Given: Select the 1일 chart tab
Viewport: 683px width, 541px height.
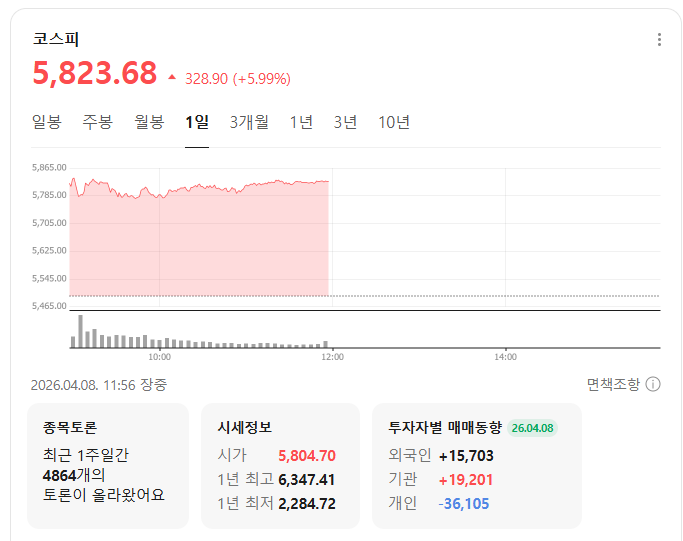Looking at the screenshot, I should pos(197,123).
